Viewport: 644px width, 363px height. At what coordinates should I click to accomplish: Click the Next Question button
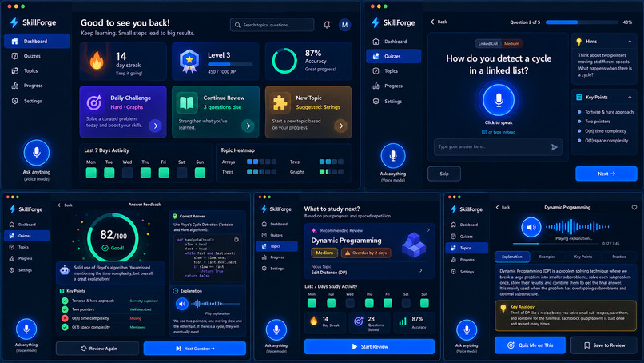195,349
